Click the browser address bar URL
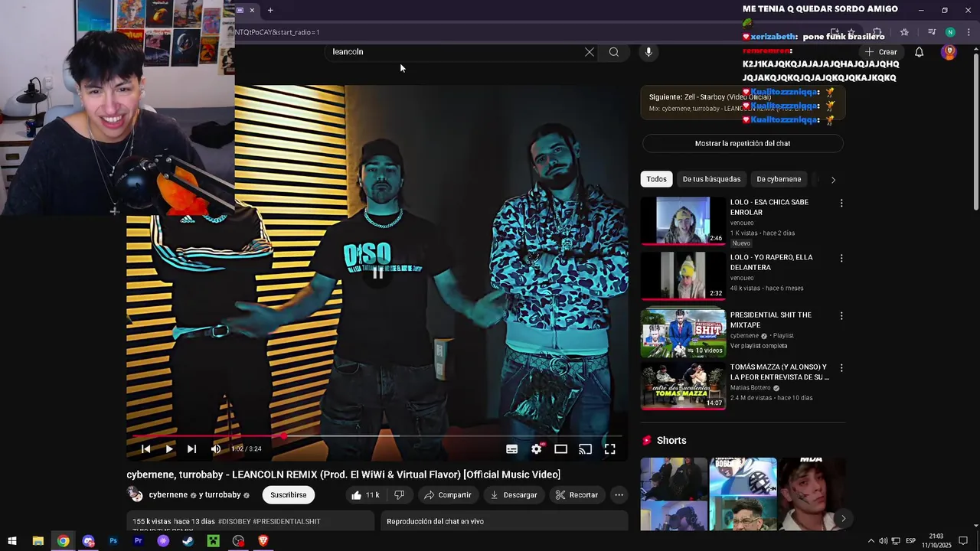Image resolution: width=980 pixels, height=551 pixels. (277, 32)
